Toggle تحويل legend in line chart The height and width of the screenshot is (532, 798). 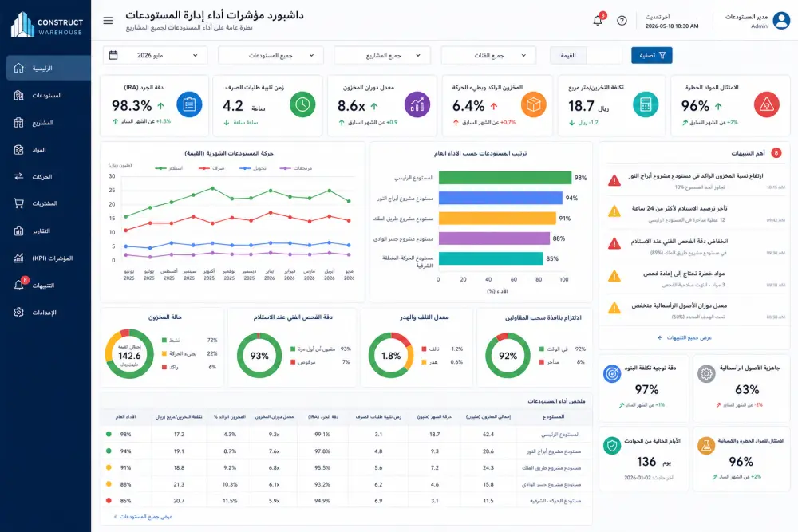click(x=253, y=167)
